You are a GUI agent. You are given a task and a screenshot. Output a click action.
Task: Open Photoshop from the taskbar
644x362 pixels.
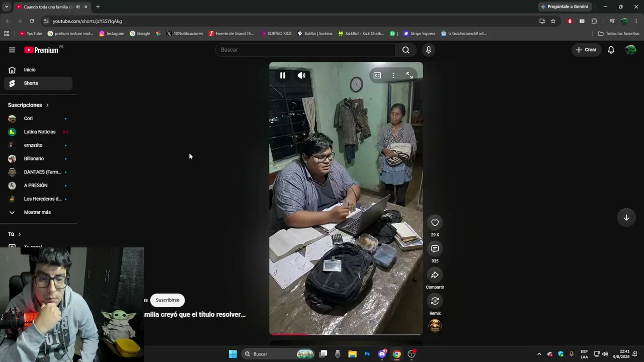(367, 354)
